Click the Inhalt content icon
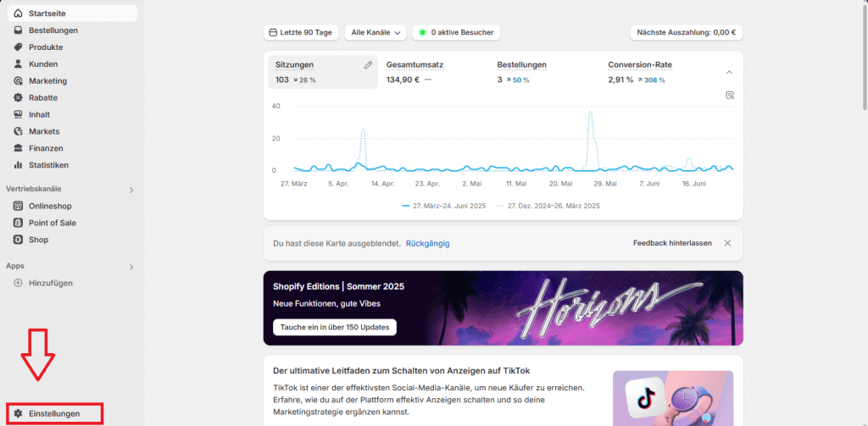Screen dimensions: 868x426 tap(19, 114)
